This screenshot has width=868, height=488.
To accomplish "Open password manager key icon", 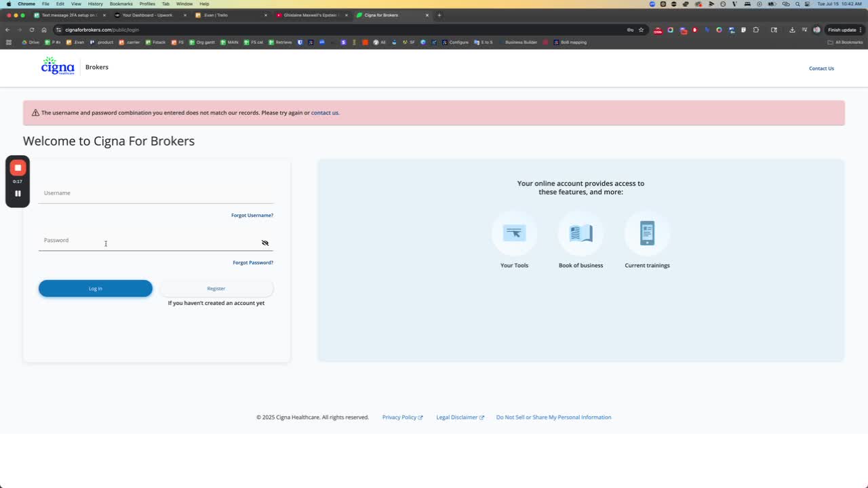I will pos(630,30).
